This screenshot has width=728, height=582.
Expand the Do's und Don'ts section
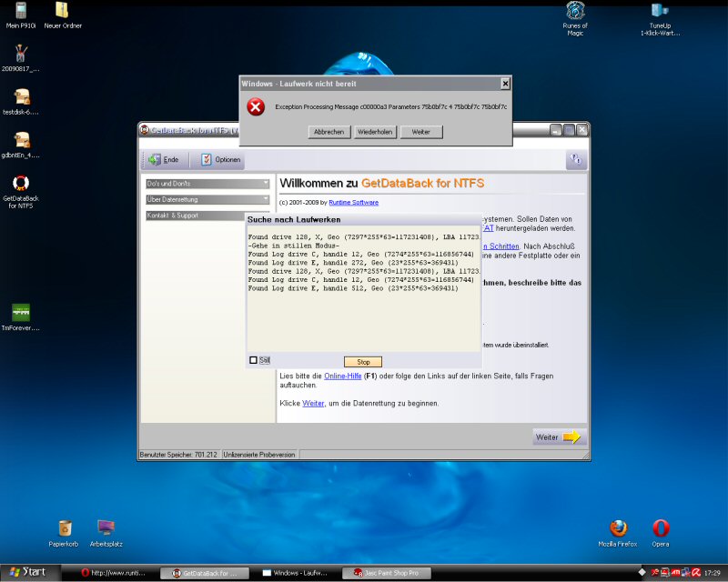[207, 184]
